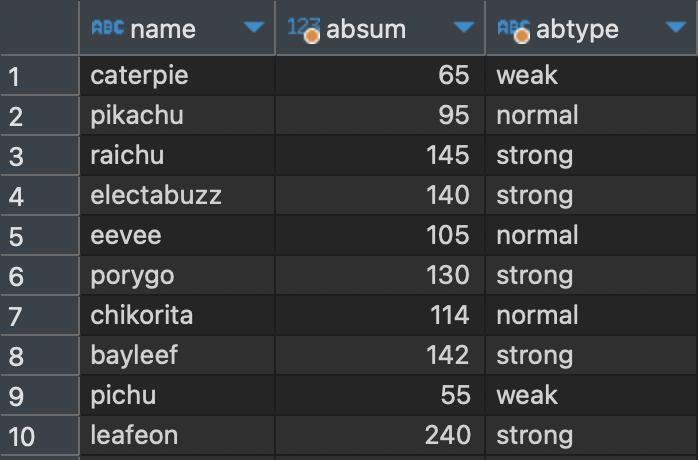Viewport: 698px width, 460px height.
Task: Click the abtype column header label
Action: (577, 29)
